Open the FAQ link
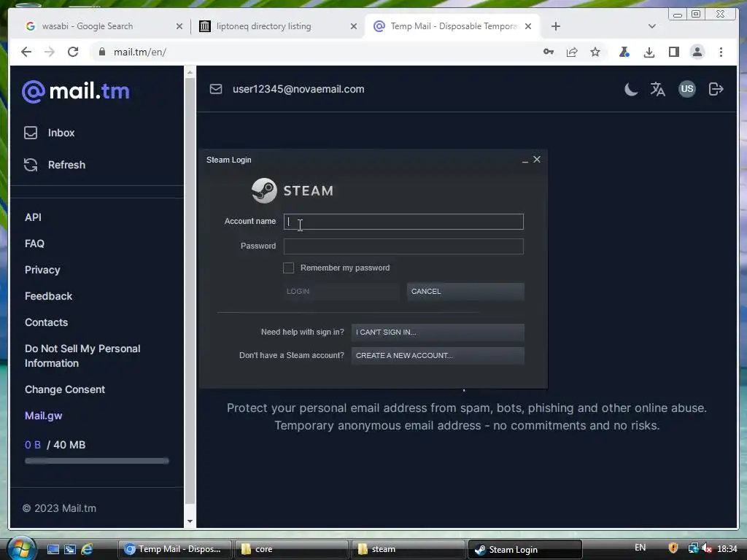 pyautogui.click(x=34, y=244)
